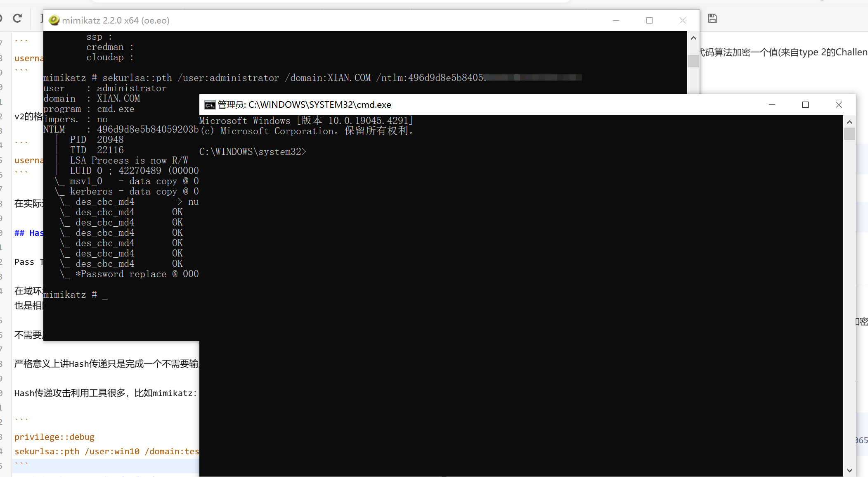Click 'TID 22116' in mimikatz output
Screen dimensions: 868x477
point(97,150)
